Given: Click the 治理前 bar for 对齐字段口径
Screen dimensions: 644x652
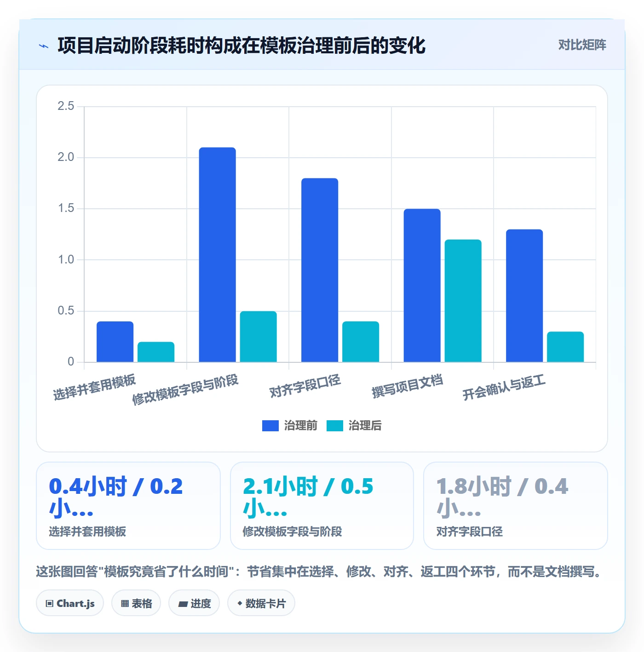Looking at the screenshot, I should pos(320,270).
